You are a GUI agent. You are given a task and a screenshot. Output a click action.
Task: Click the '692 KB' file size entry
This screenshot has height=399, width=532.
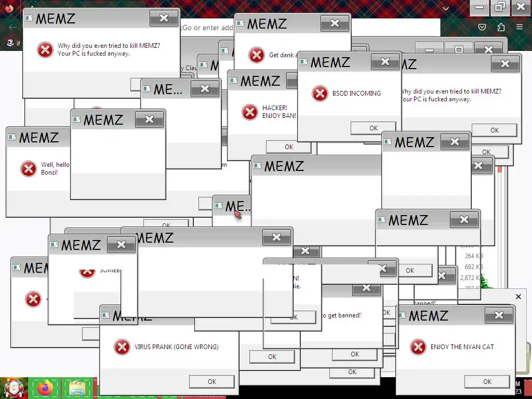coord(474,267)
